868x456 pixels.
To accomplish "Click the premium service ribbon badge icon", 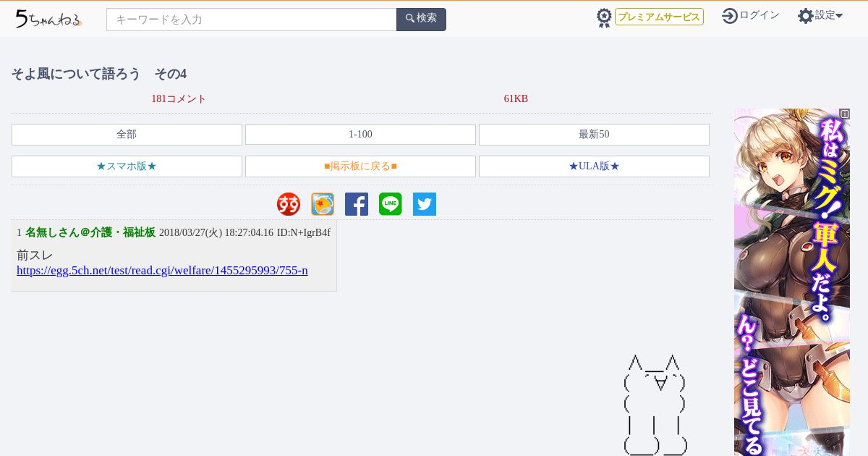I will click(604, 18).
